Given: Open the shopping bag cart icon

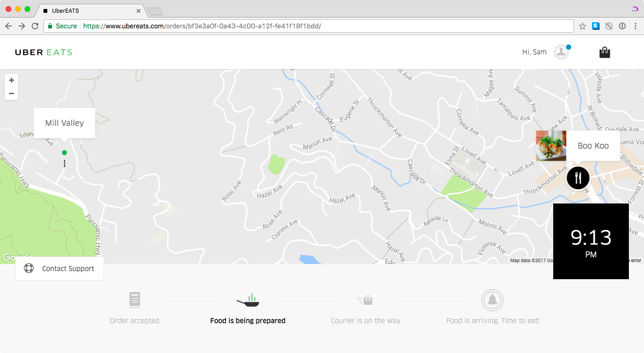Looking at the screenshot, I should (x=604, y=53).
